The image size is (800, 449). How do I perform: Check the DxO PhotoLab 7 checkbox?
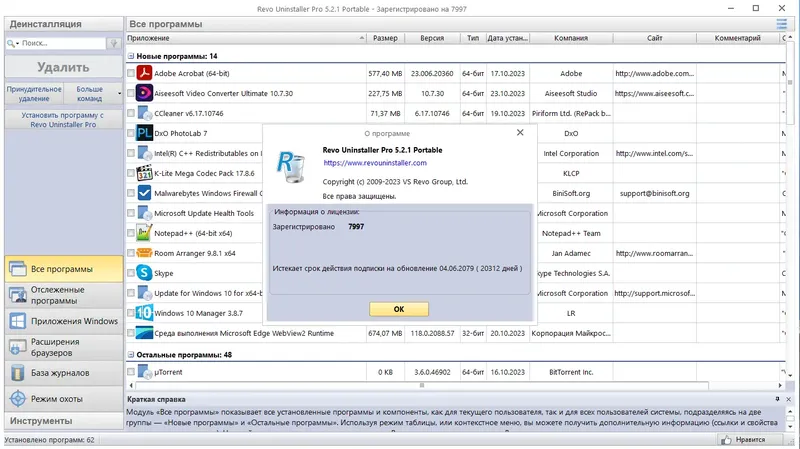pos(131,133)
